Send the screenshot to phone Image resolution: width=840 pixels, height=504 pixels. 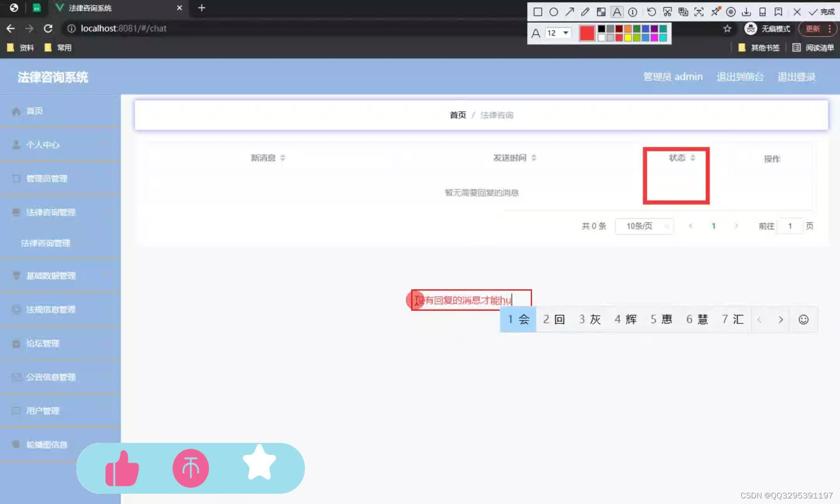(x=763, y=12)
